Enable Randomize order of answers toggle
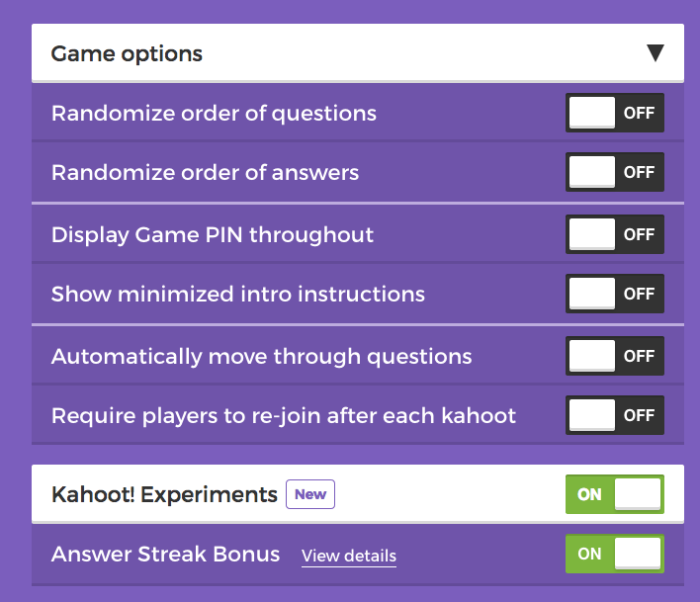Viewport: 700px width, 602px height. 615,172
